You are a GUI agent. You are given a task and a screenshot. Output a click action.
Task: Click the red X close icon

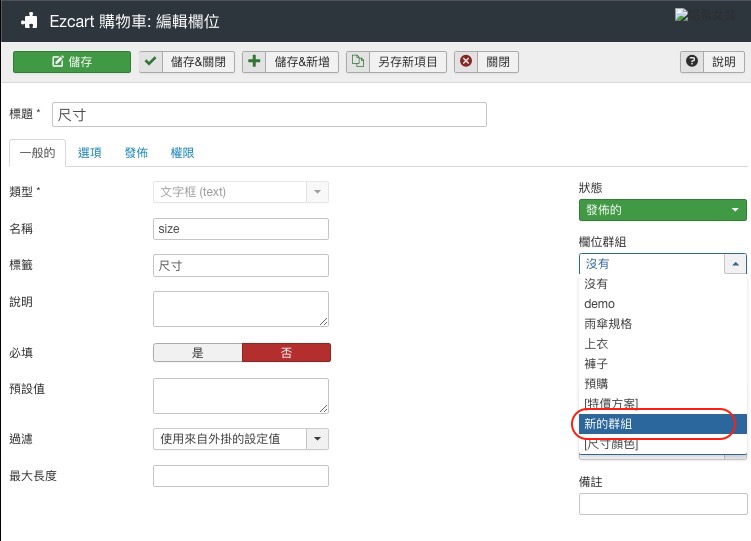pos(466,62)
